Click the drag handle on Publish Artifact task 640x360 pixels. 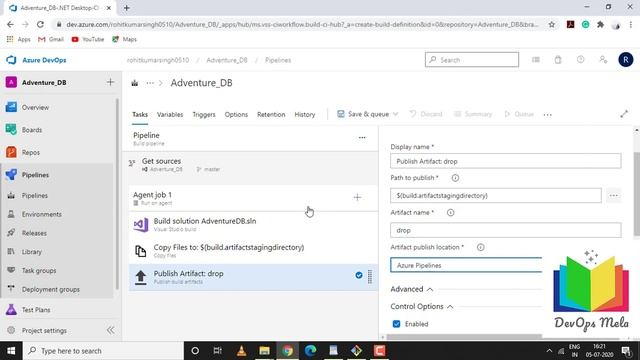coord(370,276)
